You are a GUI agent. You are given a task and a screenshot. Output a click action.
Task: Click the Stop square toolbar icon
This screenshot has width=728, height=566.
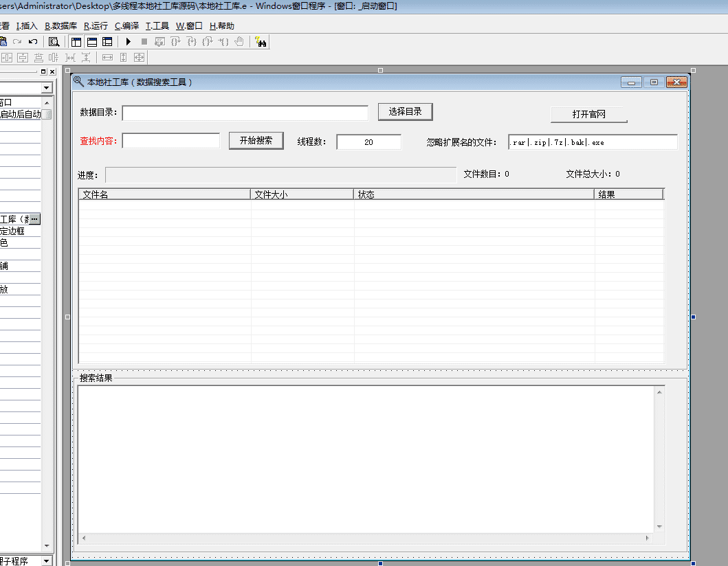[144, 42]
